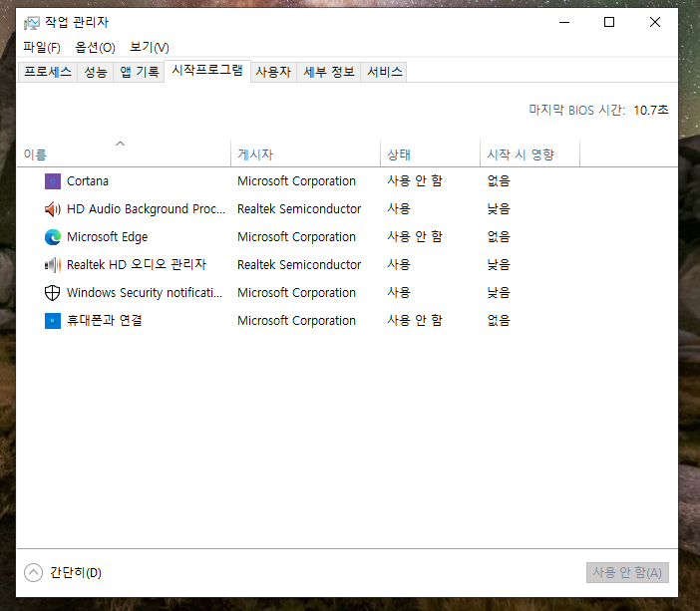Select the Microsoft Edge entry name
Viewport: 700px width, 611px height.
click(107, 237)
